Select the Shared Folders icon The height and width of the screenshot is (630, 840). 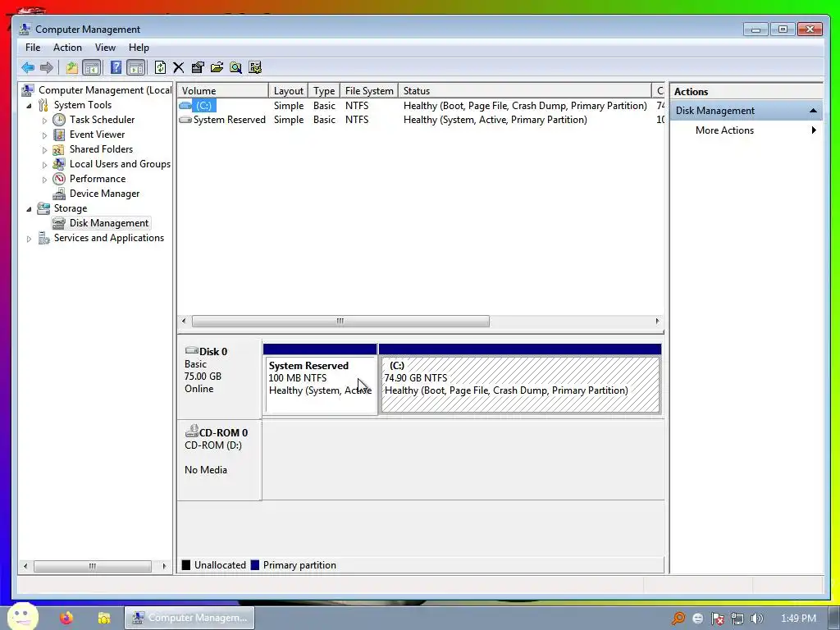(x=59, y=149)
